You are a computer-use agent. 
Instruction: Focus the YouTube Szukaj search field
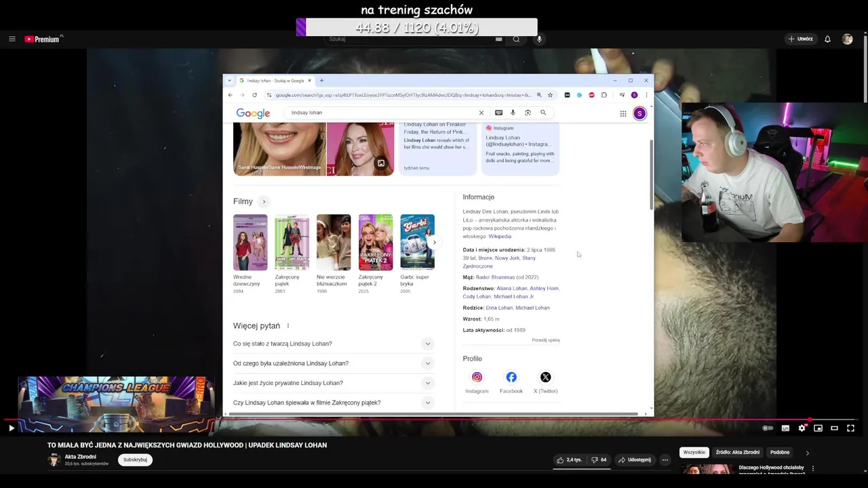411,39
